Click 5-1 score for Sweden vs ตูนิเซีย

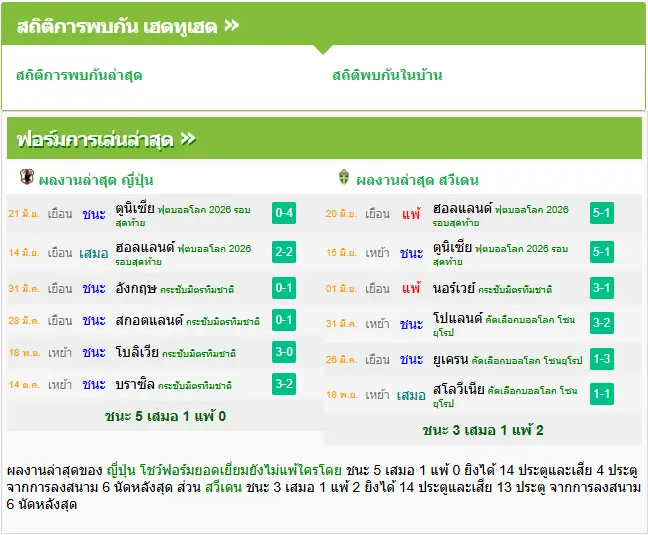602,252
